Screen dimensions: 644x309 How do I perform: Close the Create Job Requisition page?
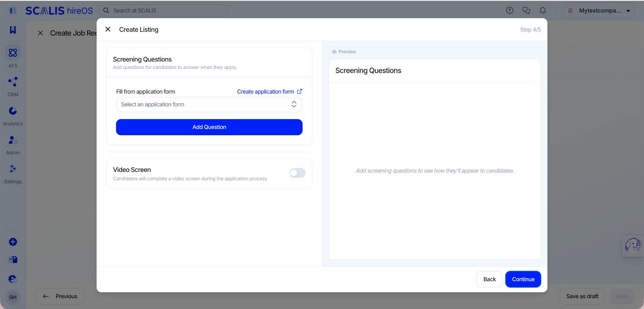41,33
